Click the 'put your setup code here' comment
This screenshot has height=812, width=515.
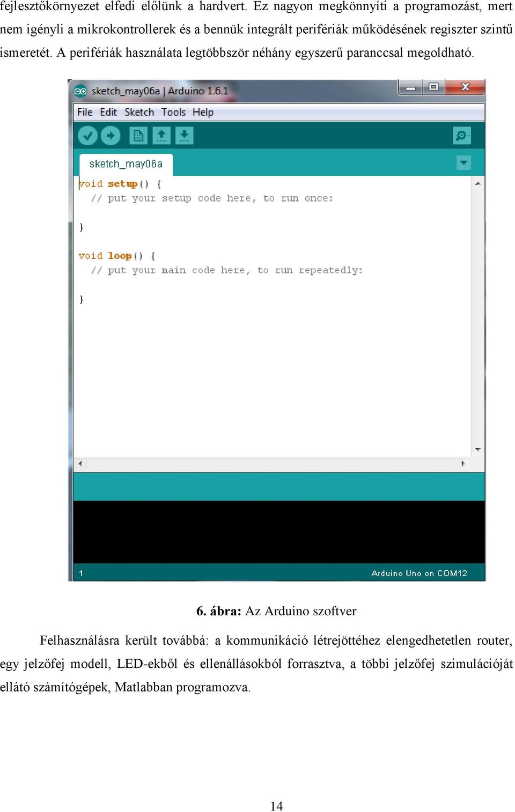[x=212, y=198]
